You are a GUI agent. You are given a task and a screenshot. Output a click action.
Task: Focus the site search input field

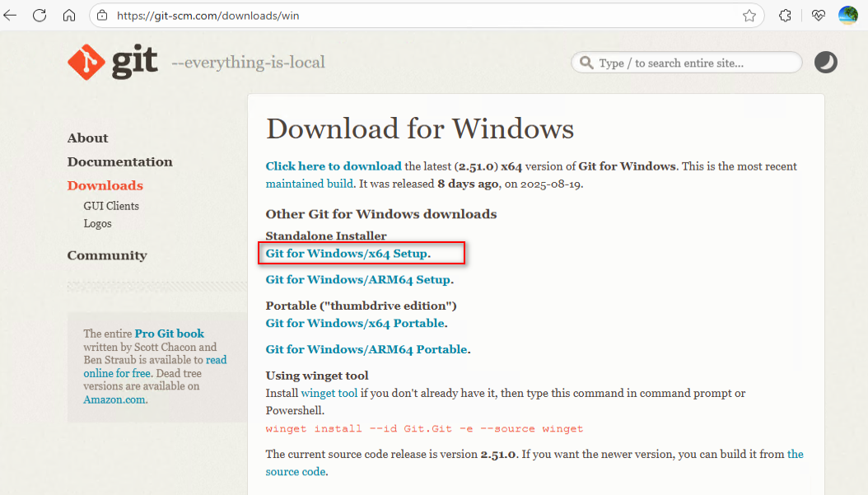click(687, 63)
